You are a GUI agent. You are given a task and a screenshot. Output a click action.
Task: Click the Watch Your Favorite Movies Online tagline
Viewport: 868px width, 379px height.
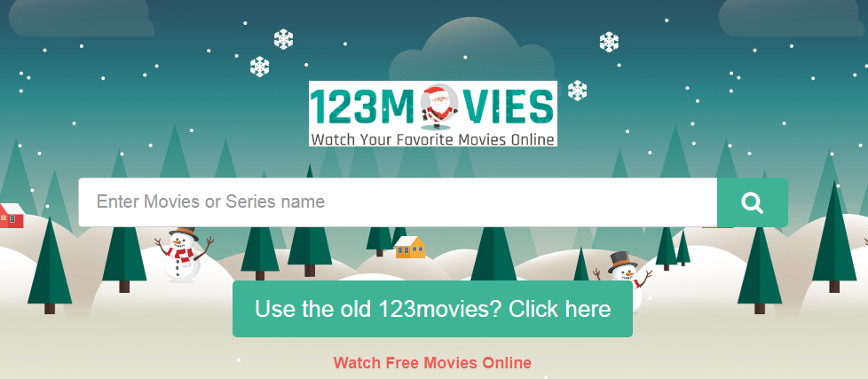[432, 138]
